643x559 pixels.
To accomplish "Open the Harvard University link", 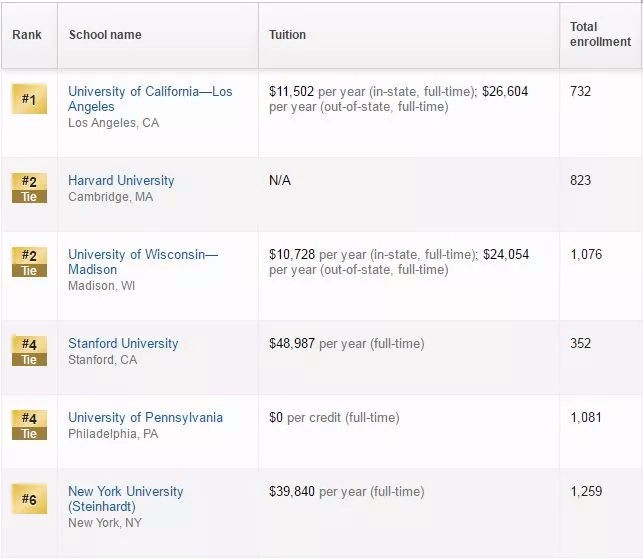I will (121, 181).
